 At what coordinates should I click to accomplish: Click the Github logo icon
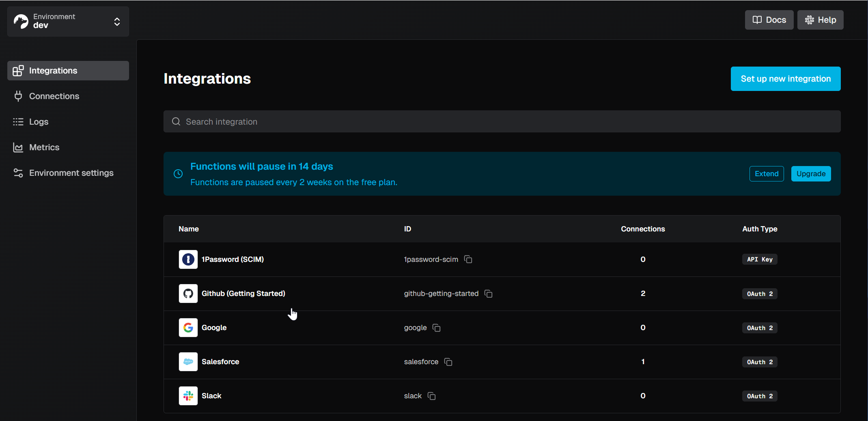(x=188, y=294)
